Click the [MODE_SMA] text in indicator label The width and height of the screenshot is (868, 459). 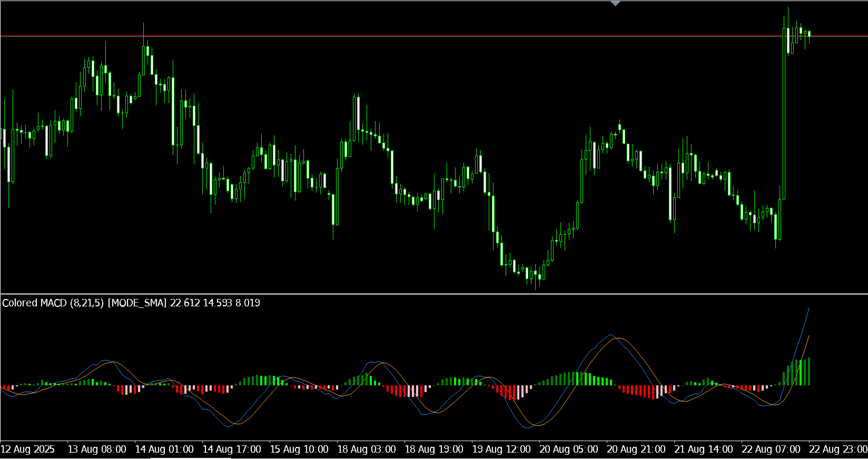pyautogui.click(x=137, y=303)
